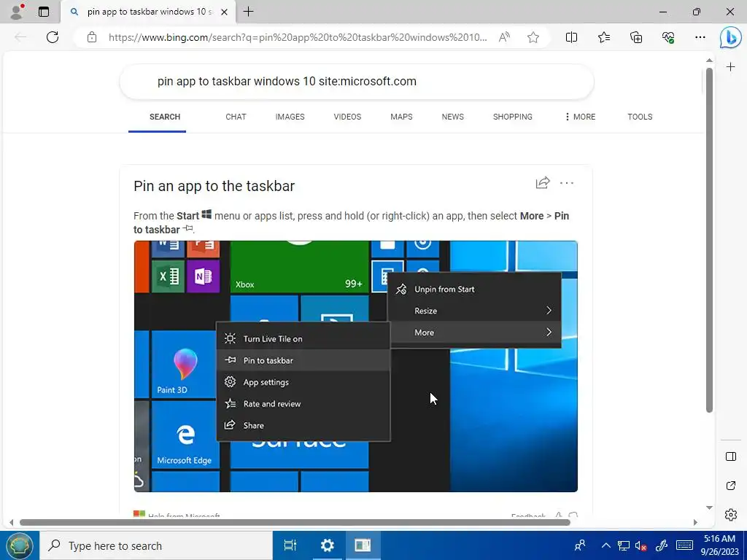Click the Bing search query box
The height and width of the screenshot is (560, 747).
356,82
